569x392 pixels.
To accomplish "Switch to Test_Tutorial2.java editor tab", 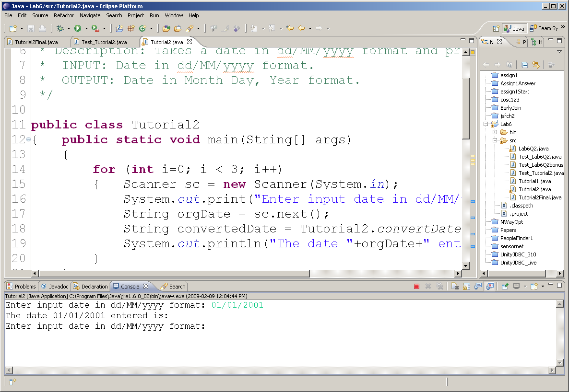I will 104,42.
